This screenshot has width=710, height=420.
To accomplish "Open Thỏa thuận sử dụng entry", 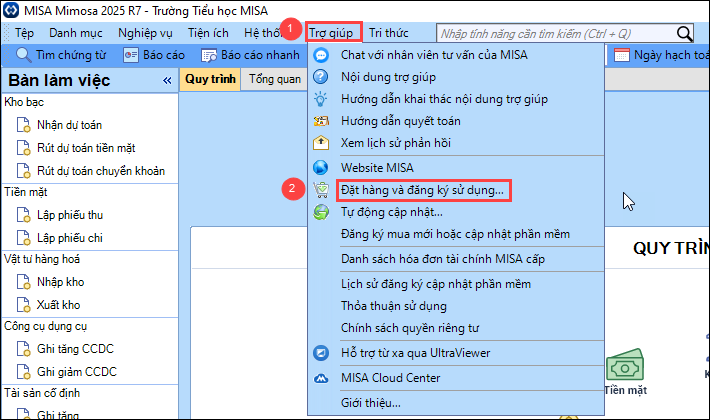I will pyautogui.click(x=456, y=306).
